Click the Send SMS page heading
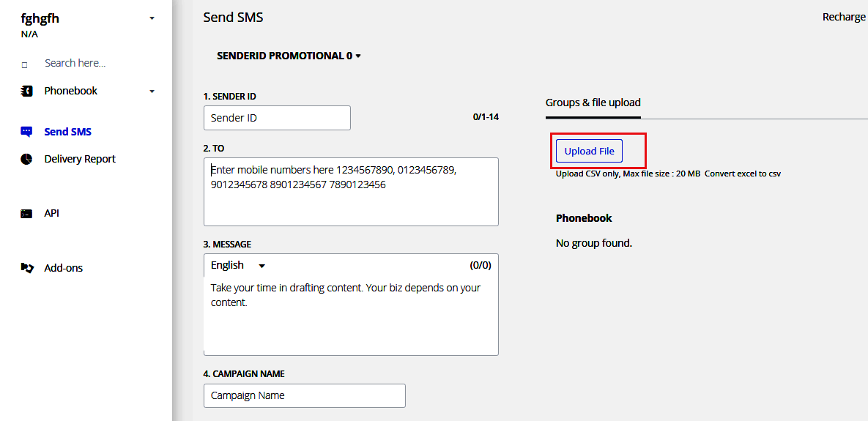Viewport: 868px width, 421px height. pyautogui.click(x=233, y=18)
